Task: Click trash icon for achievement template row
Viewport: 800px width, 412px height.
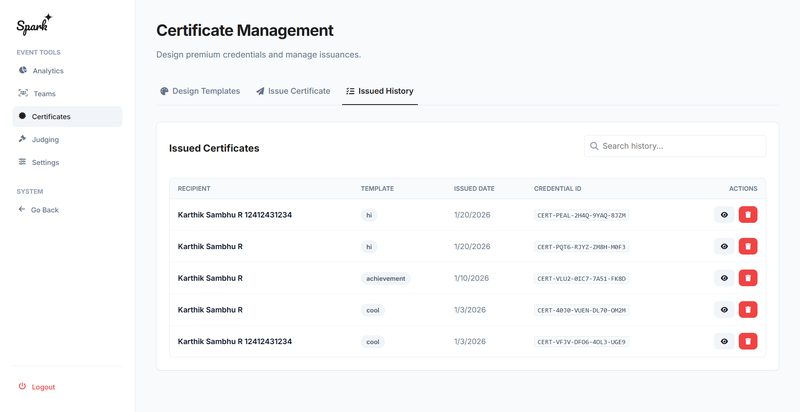Action: [748, 278]
